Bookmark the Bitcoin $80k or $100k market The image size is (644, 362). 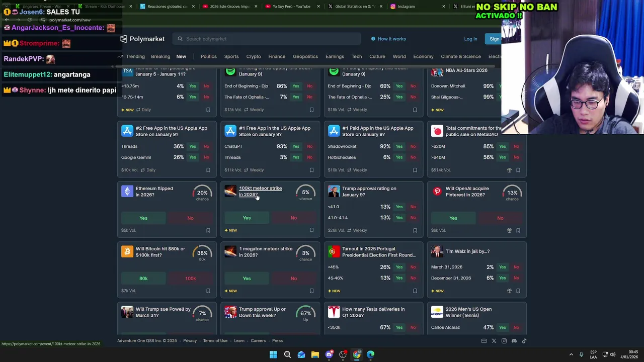(208, 291)
